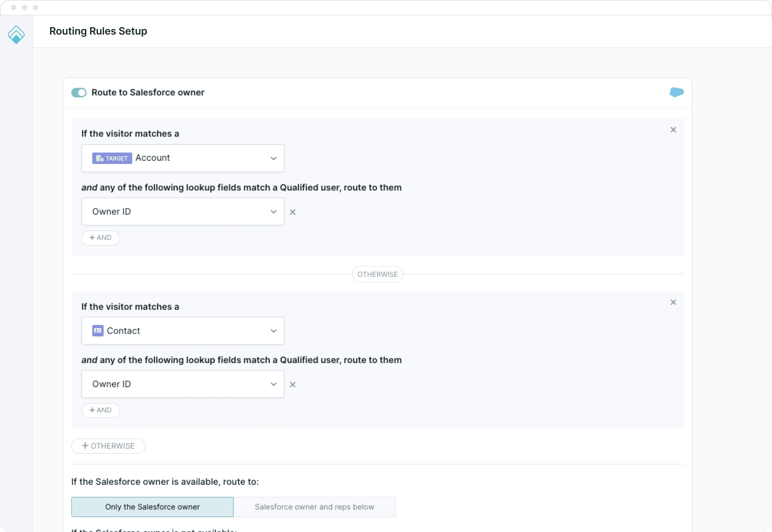Click the OTHERWISE divider label

point(377,274)
